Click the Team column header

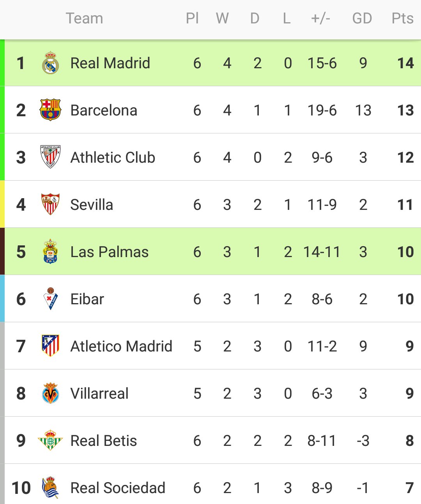(84, 18)
